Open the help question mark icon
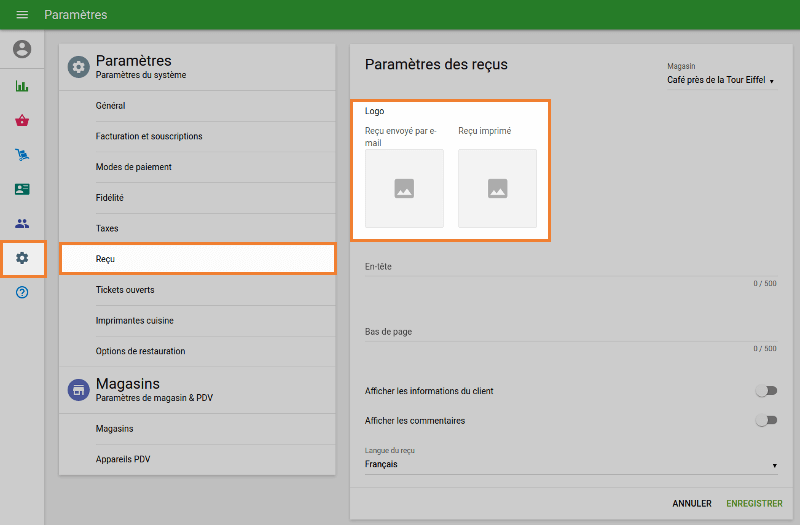This screenshot has width=800, height=525. (x=22, y=293)
